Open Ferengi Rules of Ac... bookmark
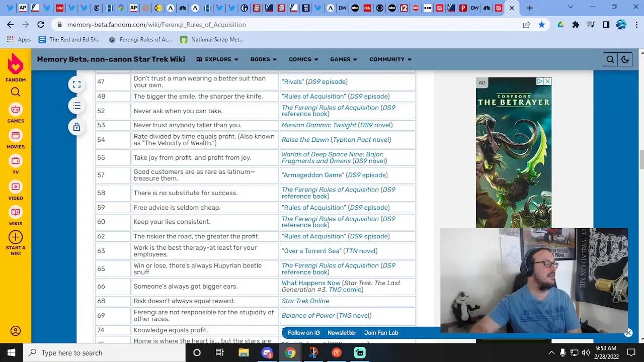The width and height of the screenshot is (644, 362). [x=140, y=39]
